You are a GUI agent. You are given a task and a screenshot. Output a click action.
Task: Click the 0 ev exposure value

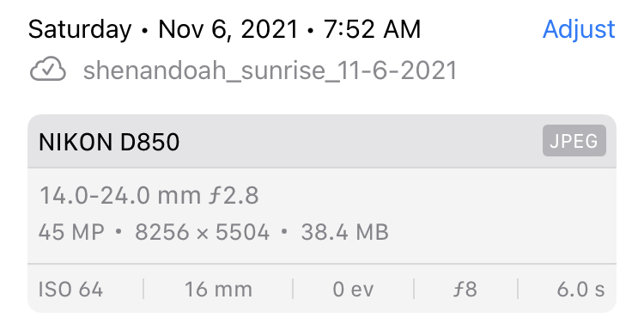[x=353, y=290]
